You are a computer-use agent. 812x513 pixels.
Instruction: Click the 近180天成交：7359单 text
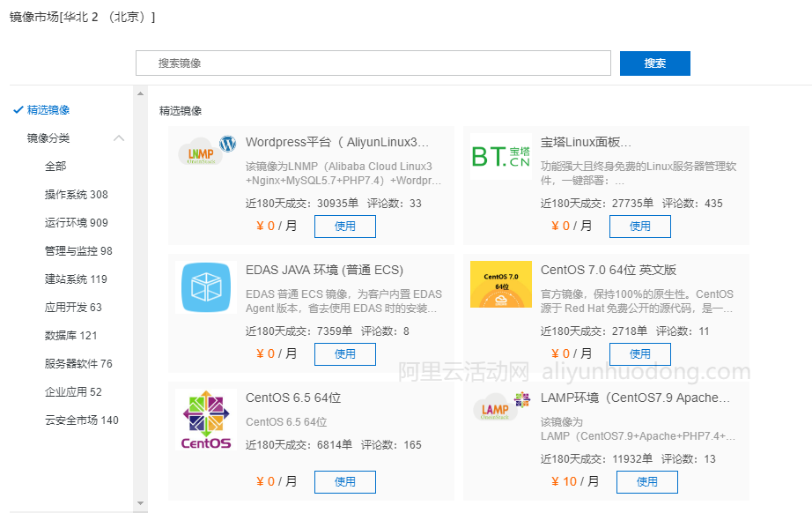tap(299, 331)
